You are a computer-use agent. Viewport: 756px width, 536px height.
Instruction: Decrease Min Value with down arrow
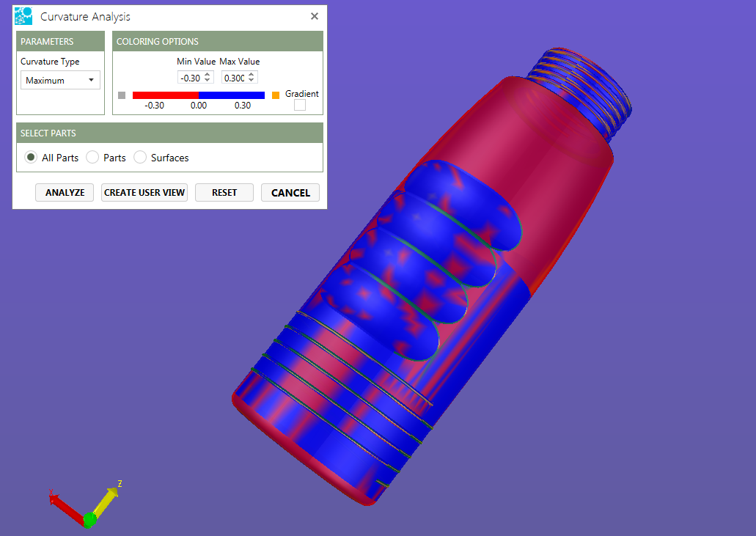point(208,81)
